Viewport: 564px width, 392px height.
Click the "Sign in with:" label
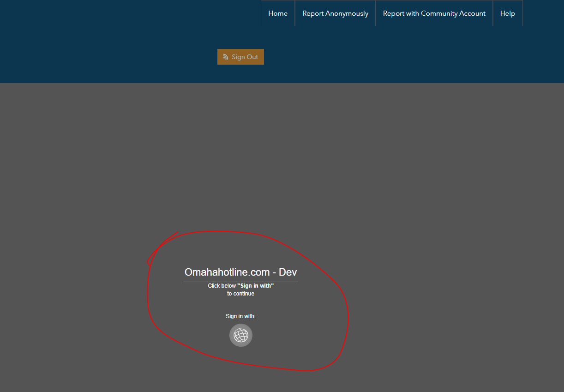coord(240,316)
